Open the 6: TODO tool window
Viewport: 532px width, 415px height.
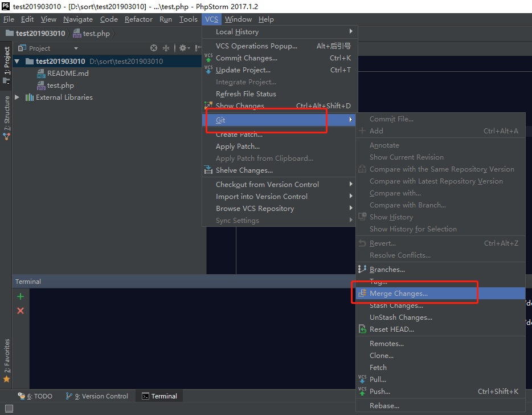(35, 396)
